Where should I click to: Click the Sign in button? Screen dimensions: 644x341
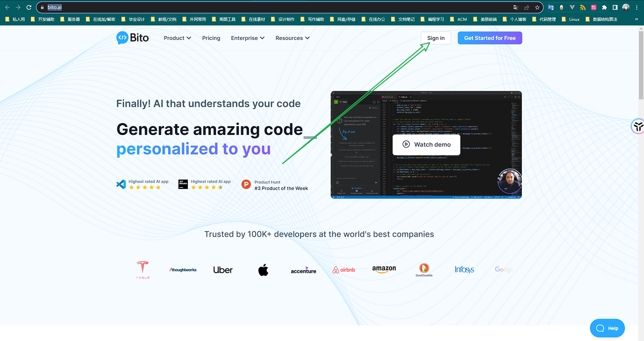[x=436, y=38]
